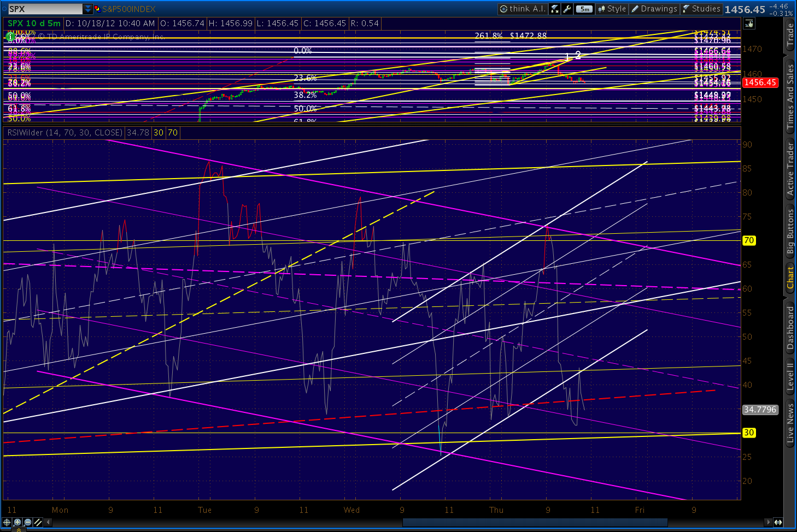
Task: Click the red 1456.45 price marker
Action: click(761, 82)
